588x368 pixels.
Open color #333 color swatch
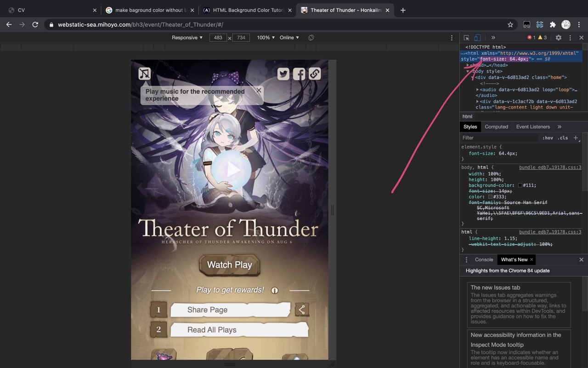pyautogui.click(x=490, y=197)
